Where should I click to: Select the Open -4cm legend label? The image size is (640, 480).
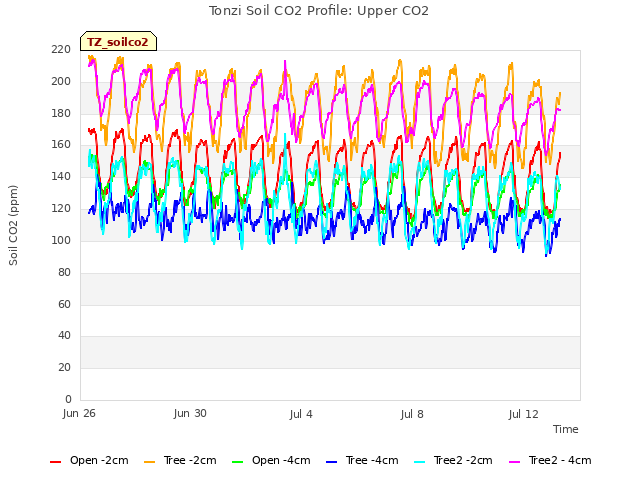(x=281, y=460)
